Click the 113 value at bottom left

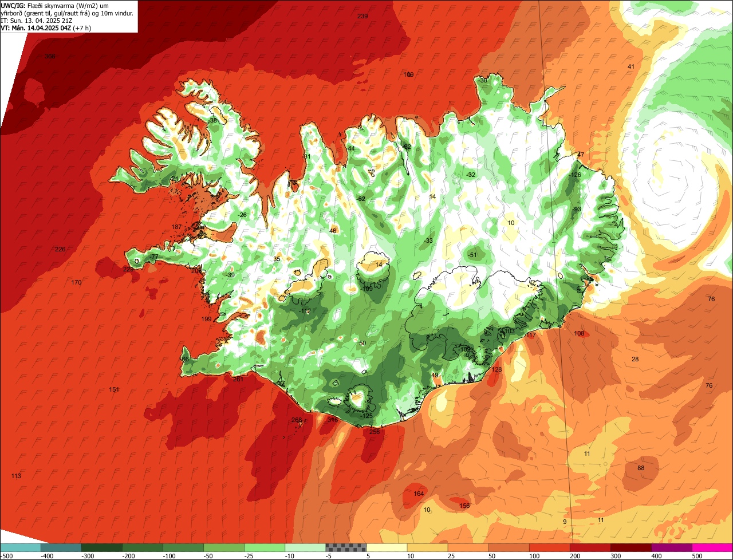point(16,476)
